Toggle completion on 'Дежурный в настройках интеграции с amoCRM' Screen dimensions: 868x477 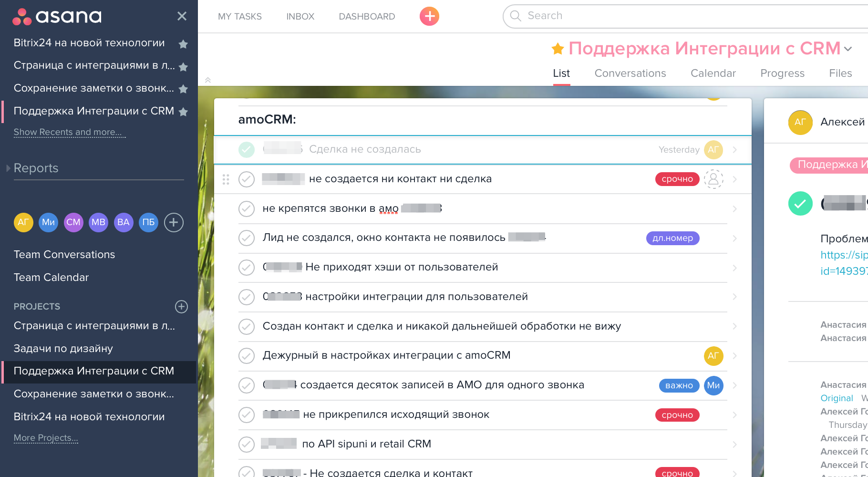pyautogui.click(x=246, y=356)
